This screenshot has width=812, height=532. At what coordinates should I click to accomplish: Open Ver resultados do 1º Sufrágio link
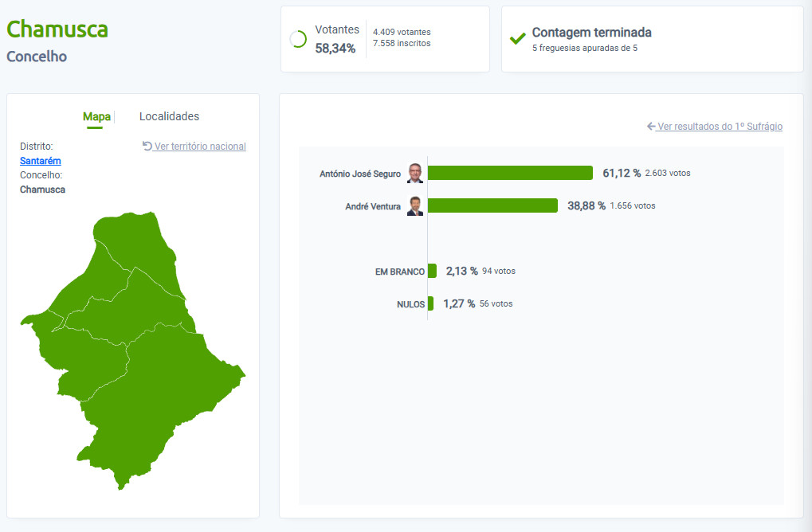[720, 127]
